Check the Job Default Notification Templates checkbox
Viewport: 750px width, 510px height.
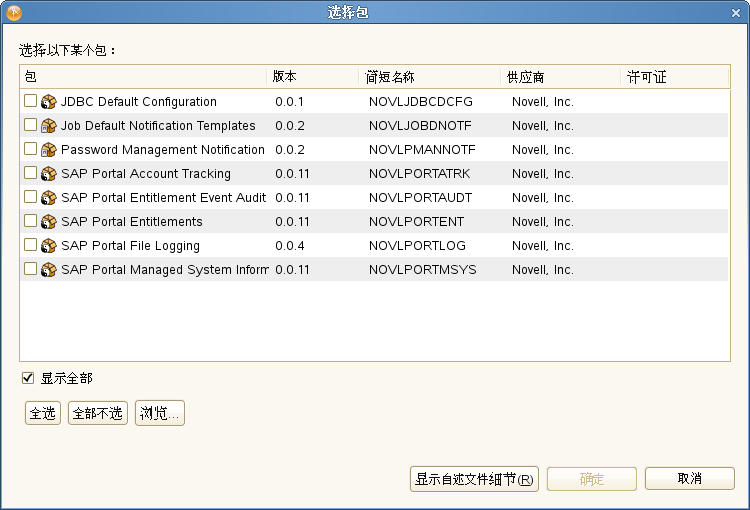(x=30, y=124)
